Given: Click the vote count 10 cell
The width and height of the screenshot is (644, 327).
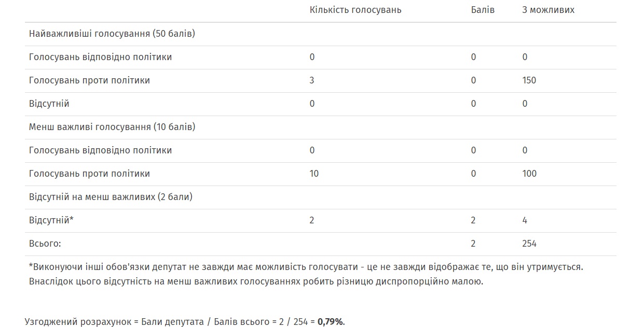Looking at the screenshot, I should (314, 174).
